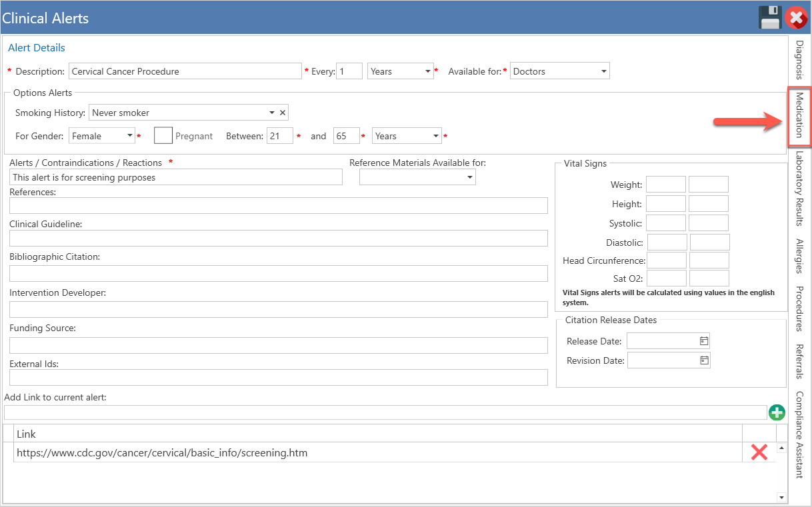Expand the Smoking History dropdown
The width and height of the screenshot is (812, 507).
coord(272,113)
